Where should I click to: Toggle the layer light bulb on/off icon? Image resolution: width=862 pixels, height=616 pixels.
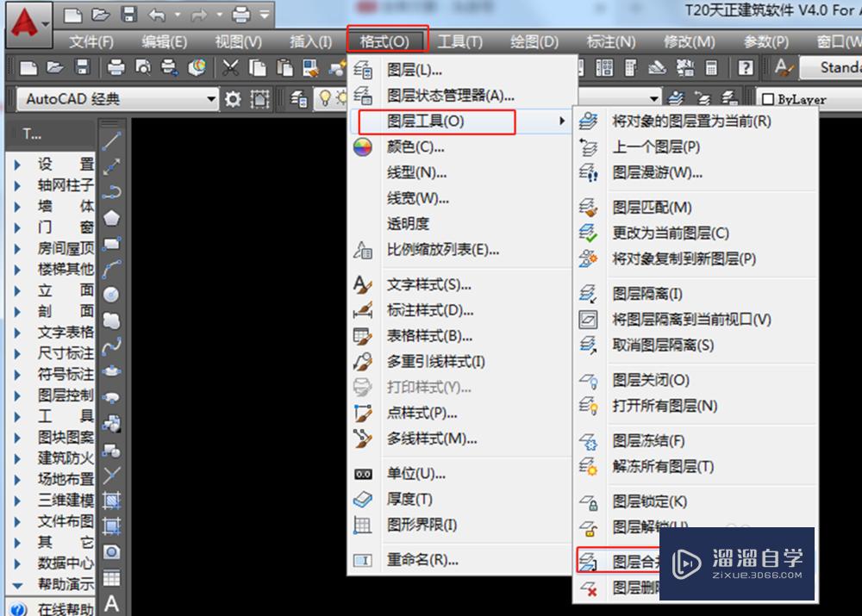[x=326, y=98]
